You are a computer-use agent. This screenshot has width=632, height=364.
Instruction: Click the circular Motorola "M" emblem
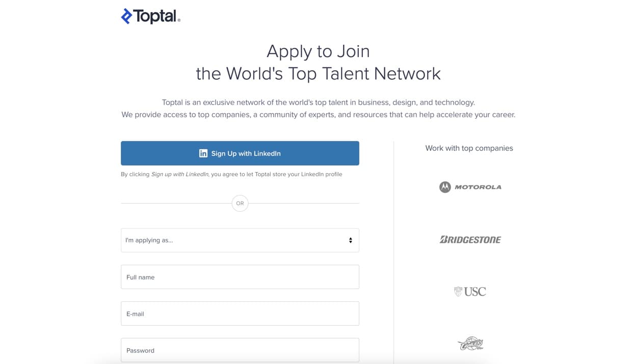[445, 187]
